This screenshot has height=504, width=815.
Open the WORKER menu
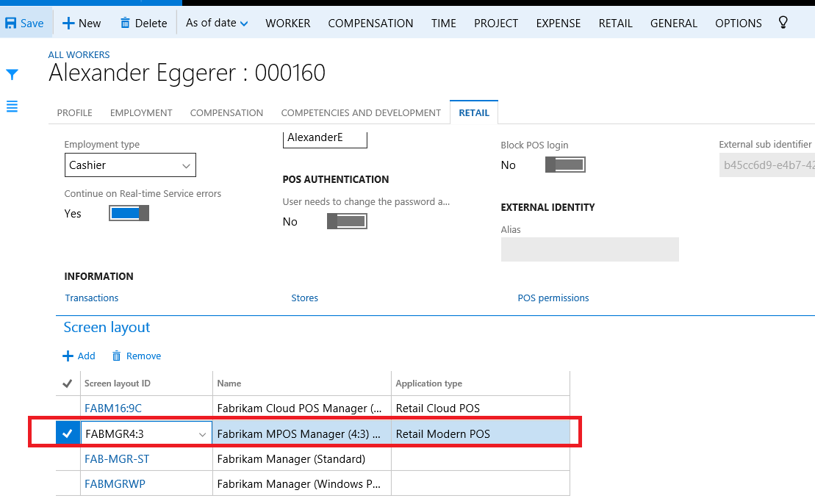pos(288,24)
